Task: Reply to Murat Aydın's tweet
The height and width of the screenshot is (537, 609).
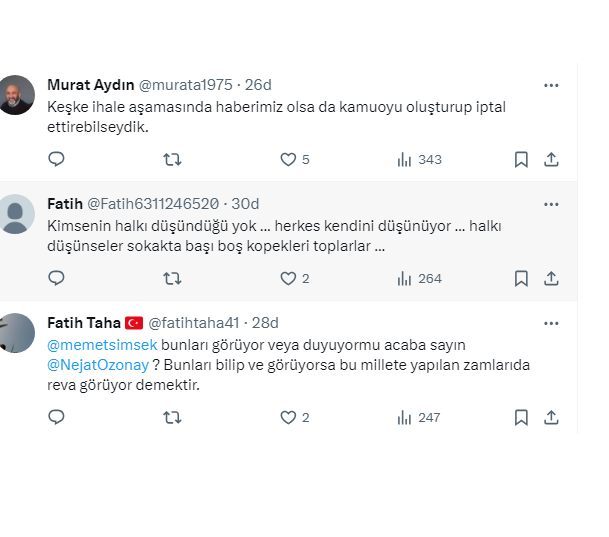Action: click(56, 159)
